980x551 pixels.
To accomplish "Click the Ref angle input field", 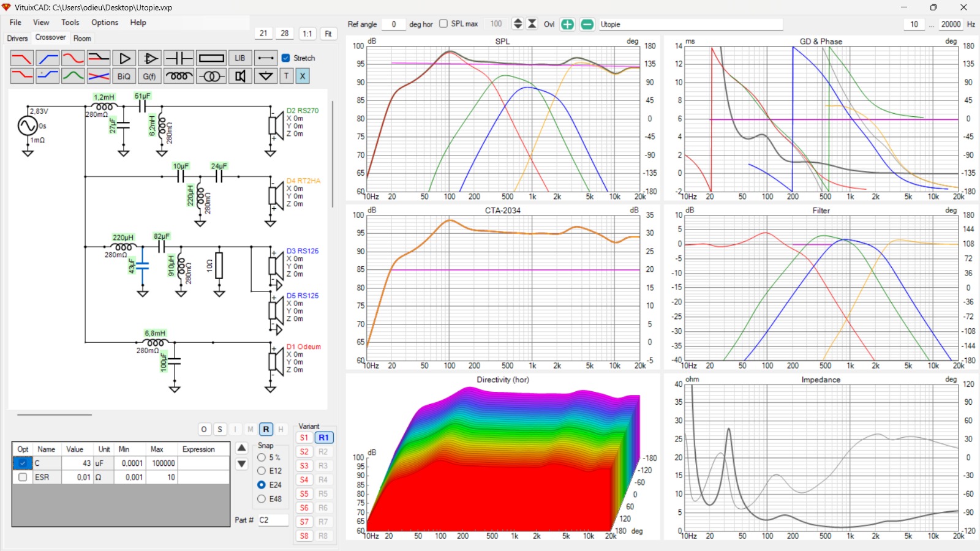I will click(x=394, y=24).
